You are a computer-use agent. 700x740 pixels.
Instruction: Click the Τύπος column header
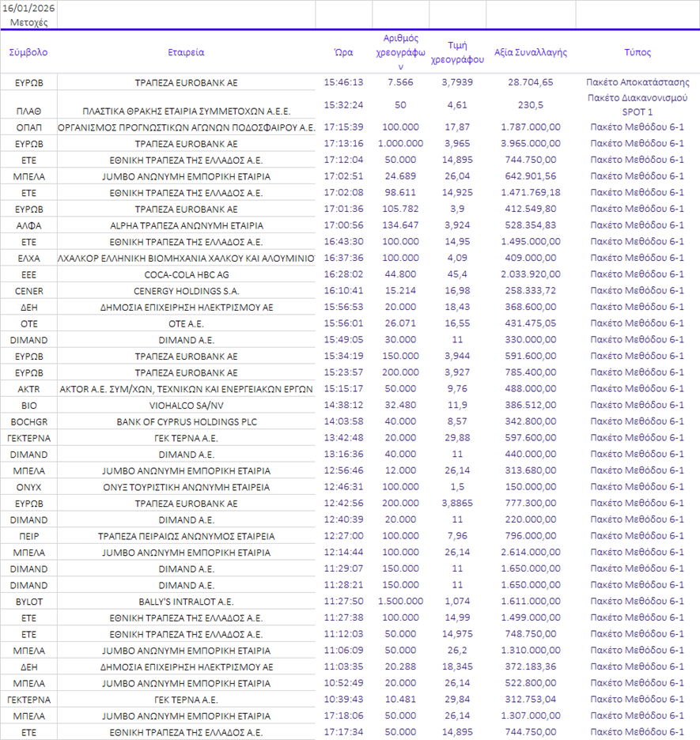(638, 52)
